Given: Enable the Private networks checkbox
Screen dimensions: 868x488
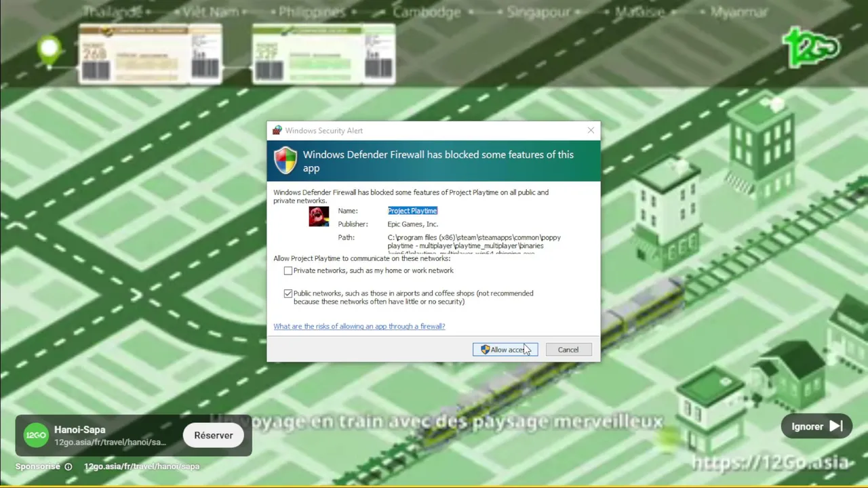Looking at the screenshot, I should [x=288, y=270].
